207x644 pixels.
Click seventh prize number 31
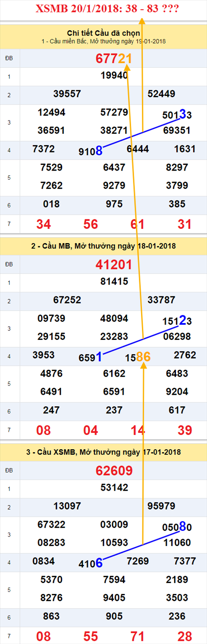tap(185, 224)
